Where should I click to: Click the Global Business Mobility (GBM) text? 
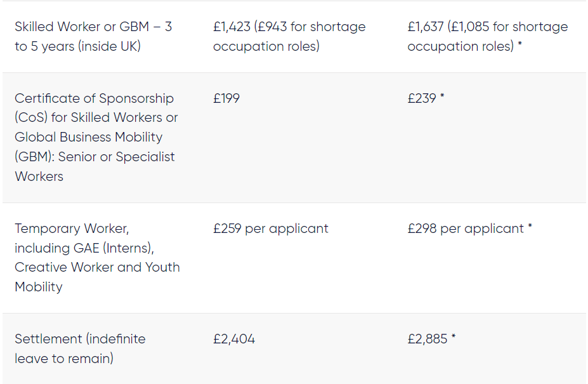pos(88,137)
